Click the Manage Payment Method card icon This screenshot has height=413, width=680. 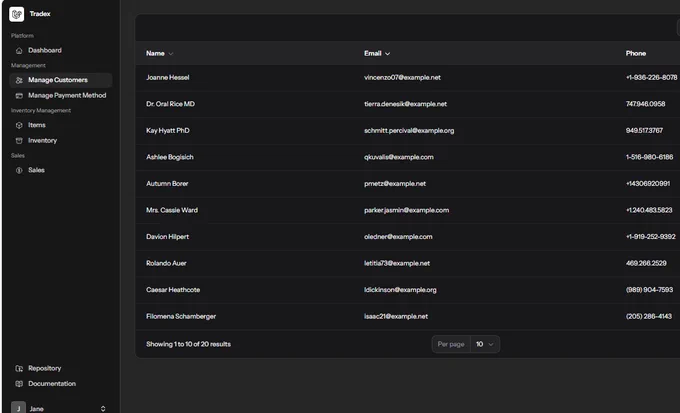19,95
